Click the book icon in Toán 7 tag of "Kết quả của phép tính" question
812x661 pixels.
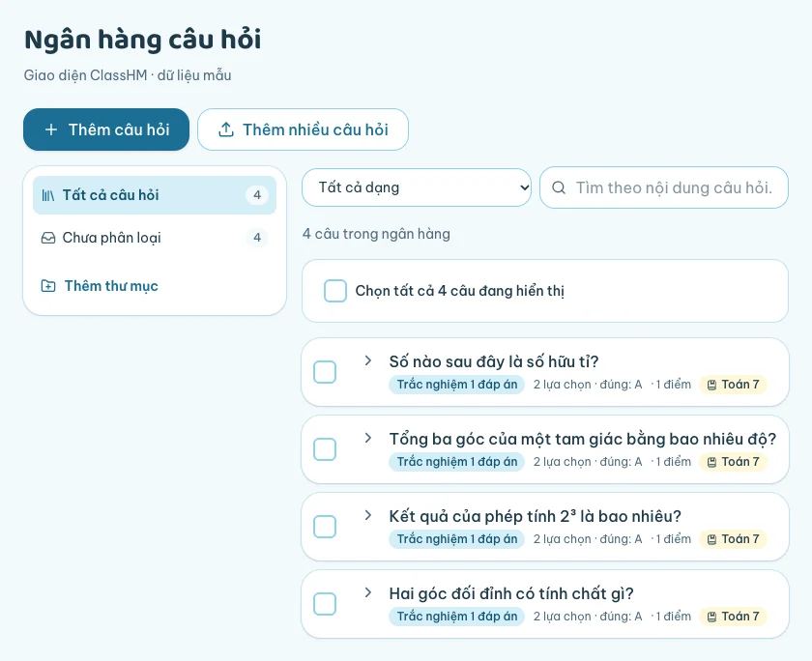(712, 539)
